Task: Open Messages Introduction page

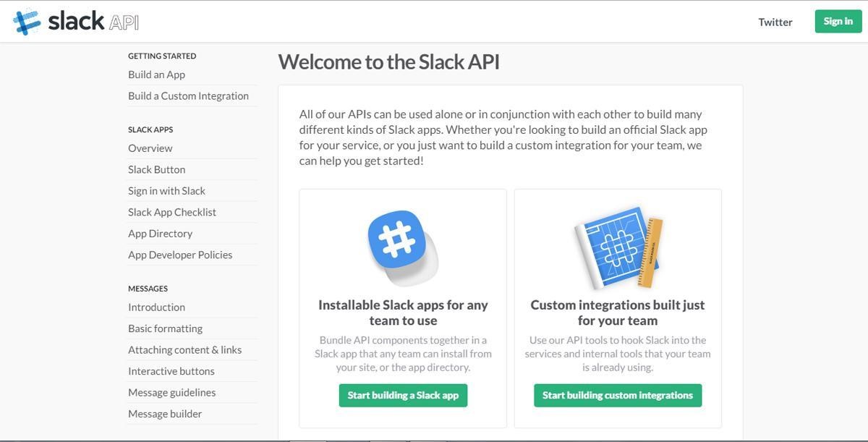Action: click(x=156, y=307)
